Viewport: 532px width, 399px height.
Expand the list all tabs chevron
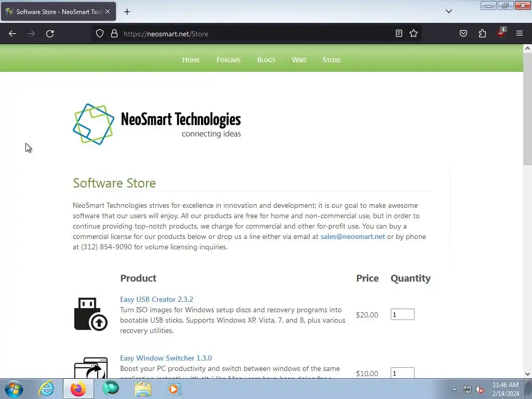[449, 11]
